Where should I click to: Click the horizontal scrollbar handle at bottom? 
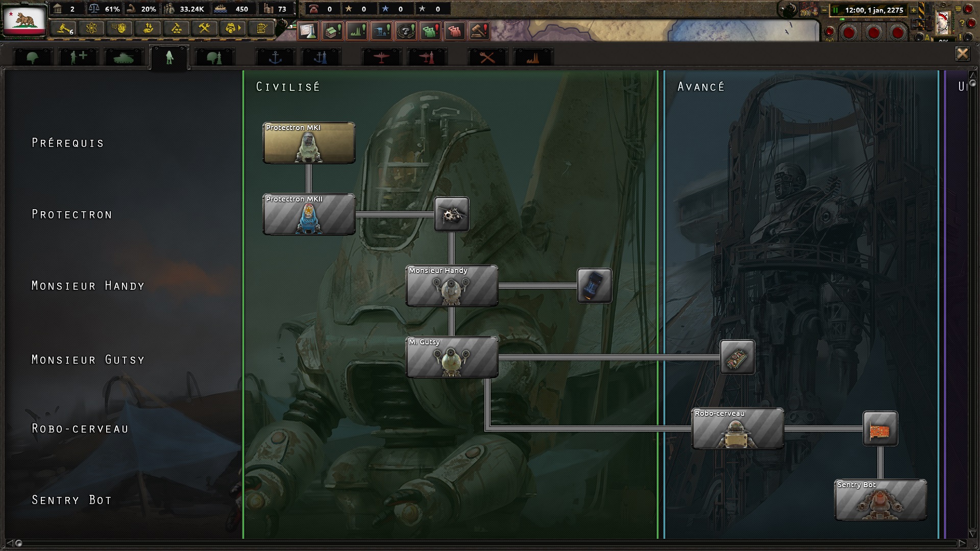19,543
